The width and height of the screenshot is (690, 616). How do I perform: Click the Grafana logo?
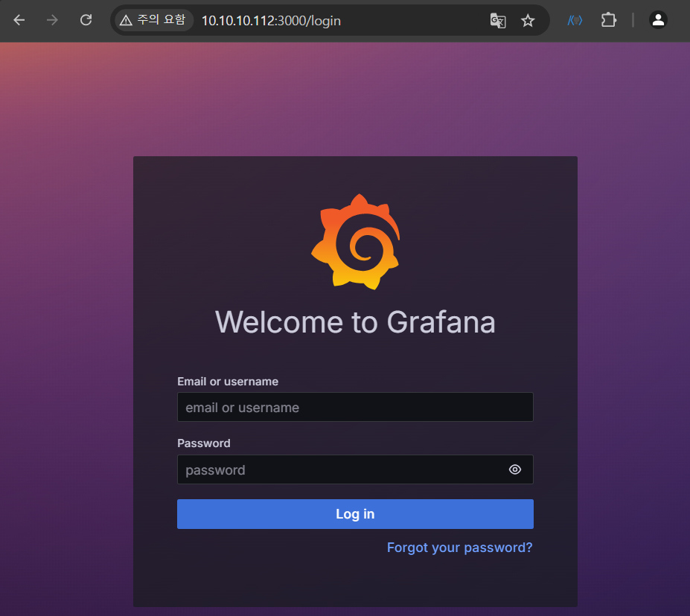pyautogui.click(x=356, y=242)
